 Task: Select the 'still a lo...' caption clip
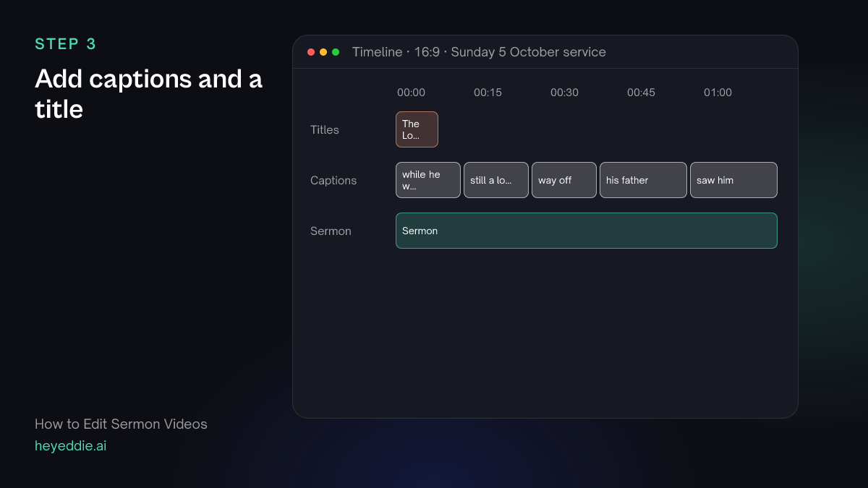(x=496, y=180)
